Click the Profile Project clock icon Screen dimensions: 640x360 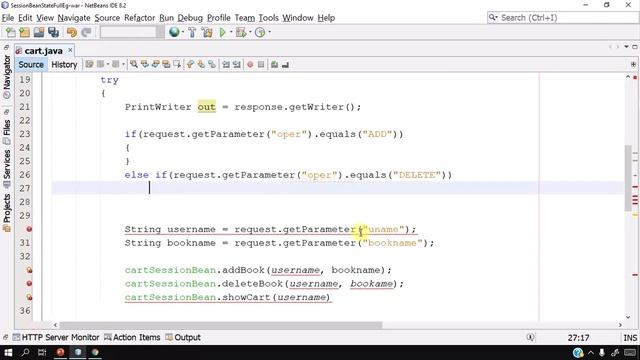click(x=260, y=32)
